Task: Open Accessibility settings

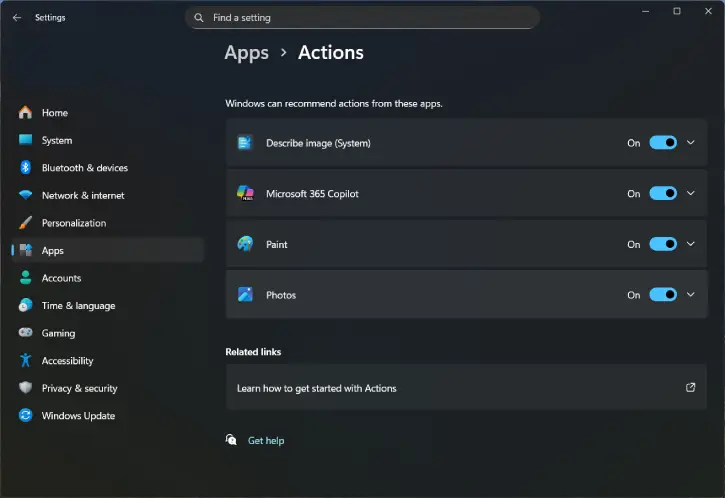Action: 108,360
